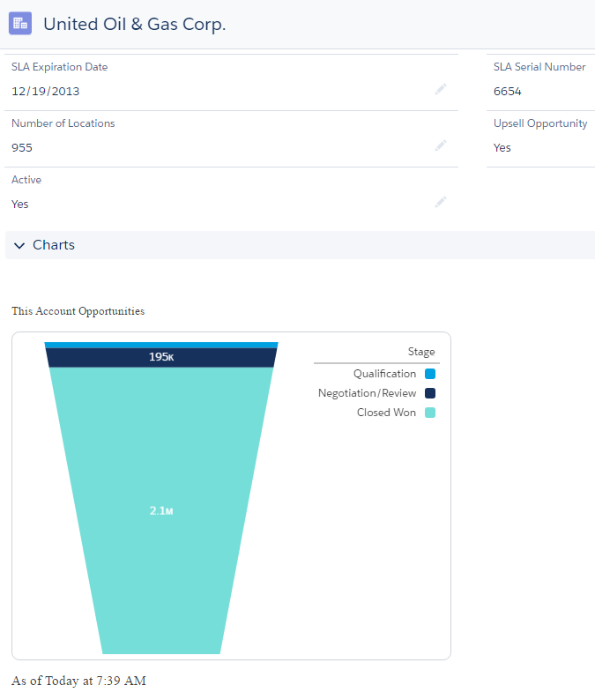Click the Closed Won legend label
The image size is (595, 700).
(x=386, y=413)
